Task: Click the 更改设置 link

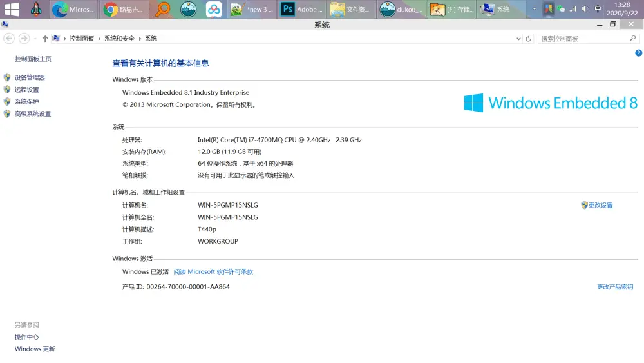Action: pyautogui.click(x=600, y=206)
